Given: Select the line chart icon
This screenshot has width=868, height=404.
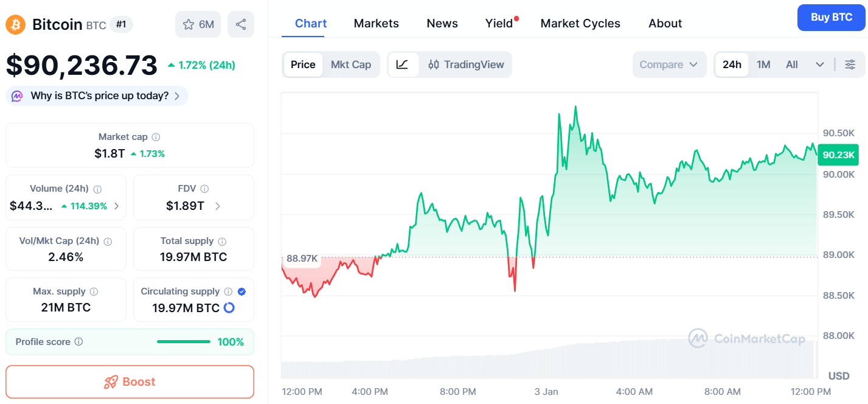Looking at the screenshot, I should click(403, 64).
